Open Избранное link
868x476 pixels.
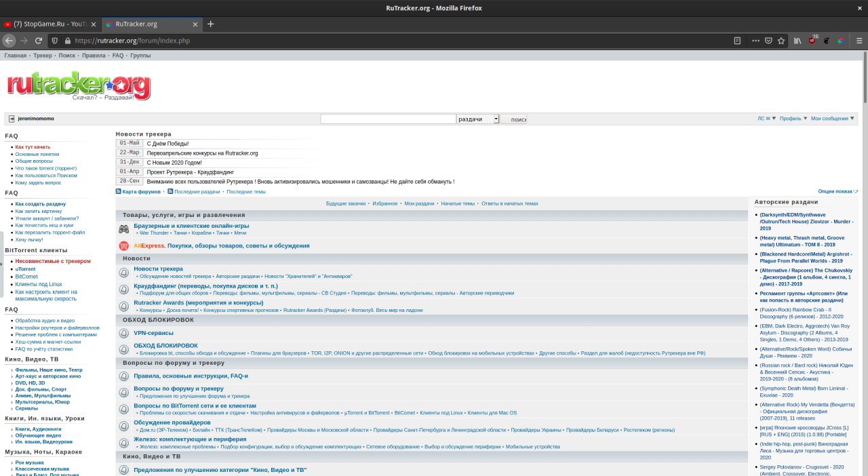[x=385, y=203]
